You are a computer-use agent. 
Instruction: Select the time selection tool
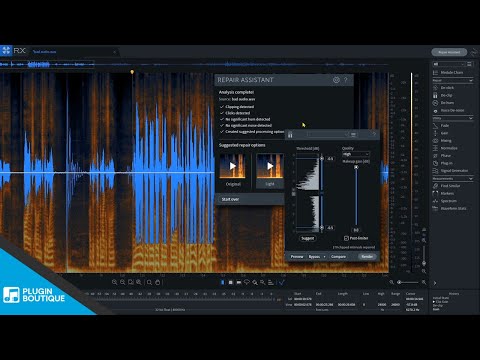[x=222, y=282]
